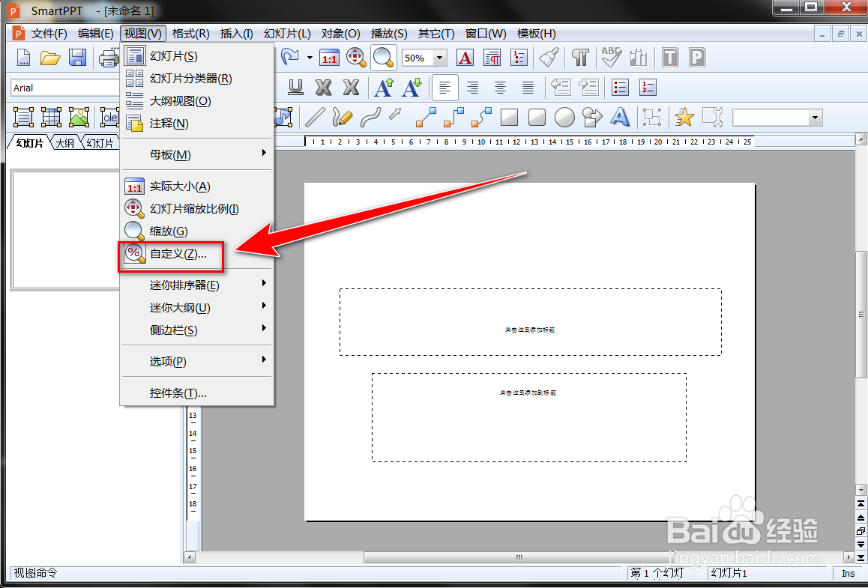This screenshot has height=588, width=868.
Task: Choose 幻灯片分类器(R) view
Action: coord(197,79)
